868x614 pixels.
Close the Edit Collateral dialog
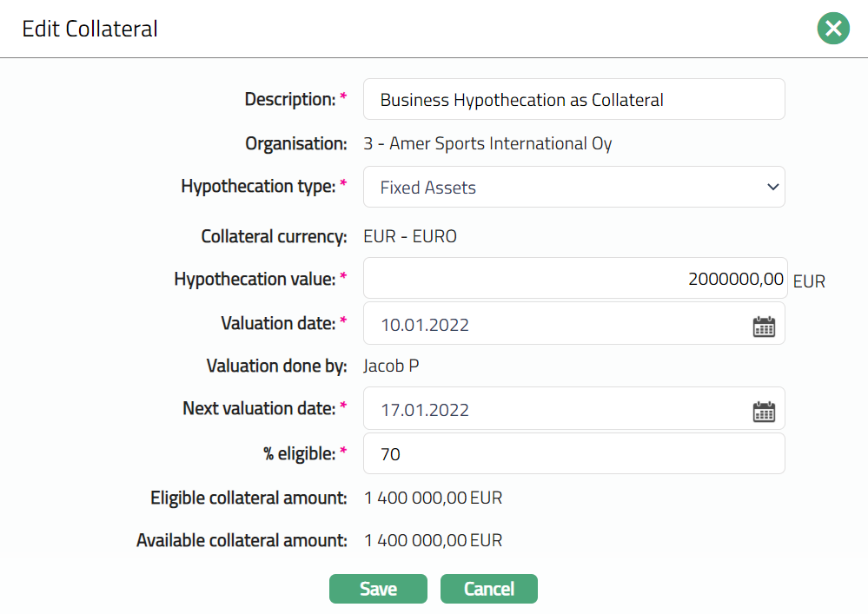pos(833,29)
